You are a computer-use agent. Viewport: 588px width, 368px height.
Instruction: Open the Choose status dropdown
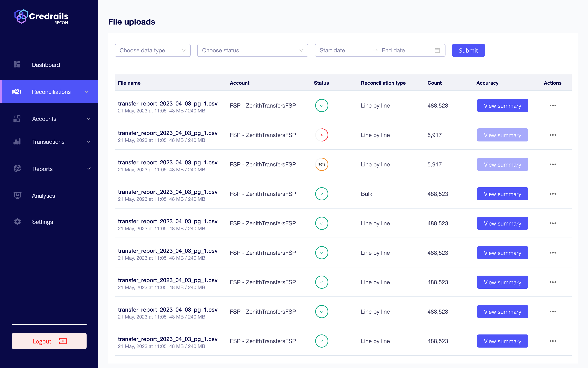coord(253,50)
